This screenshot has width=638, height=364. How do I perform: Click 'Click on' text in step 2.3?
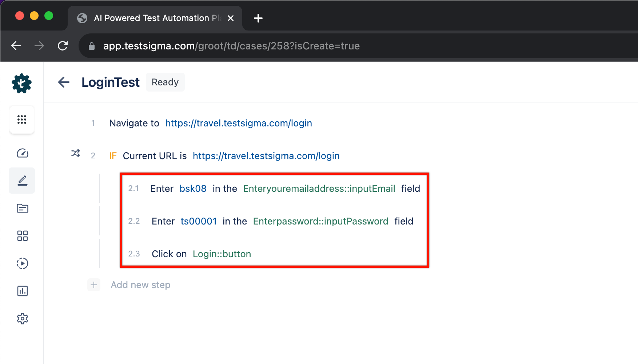169,254
